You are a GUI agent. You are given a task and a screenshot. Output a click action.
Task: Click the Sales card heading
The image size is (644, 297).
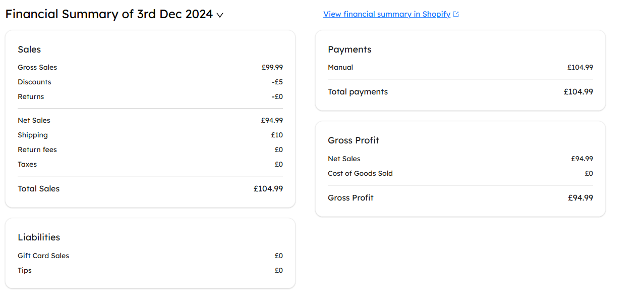click(x=29, y=49)
